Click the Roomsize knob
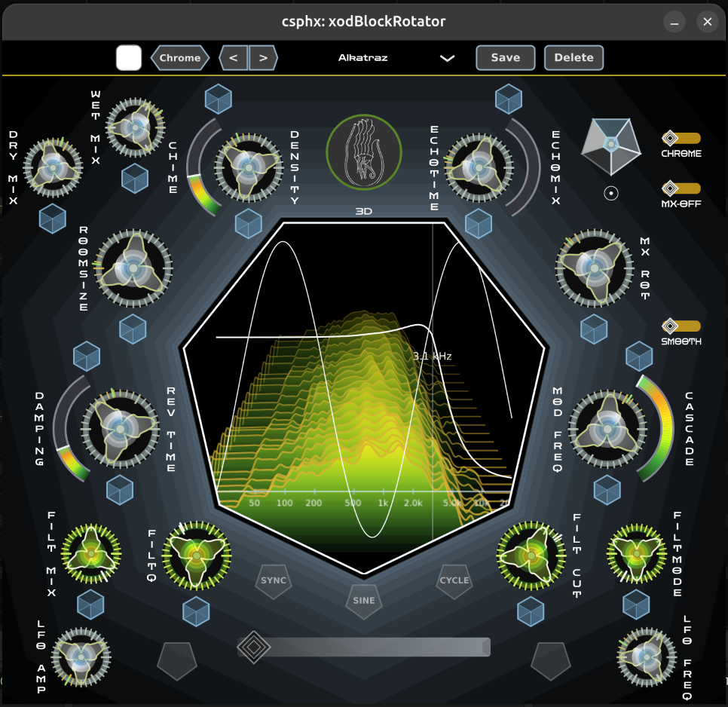 tap(133, 268)
